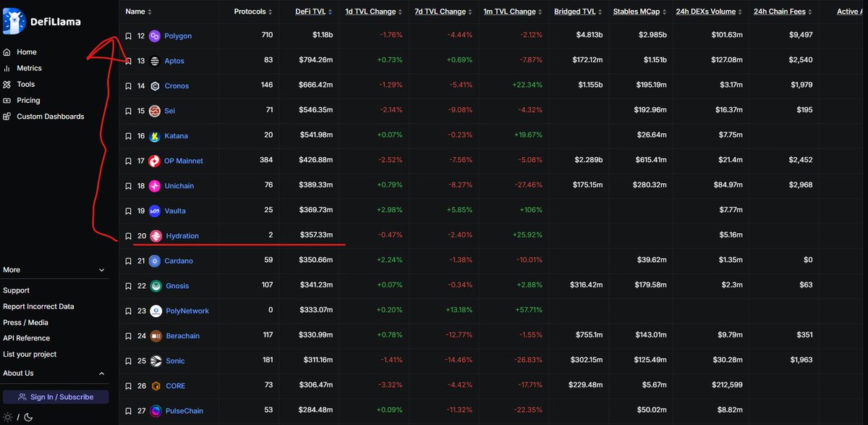Open the DefiLlama logo homepage
The image size is (868, 425).
click(x=42, y=21)
